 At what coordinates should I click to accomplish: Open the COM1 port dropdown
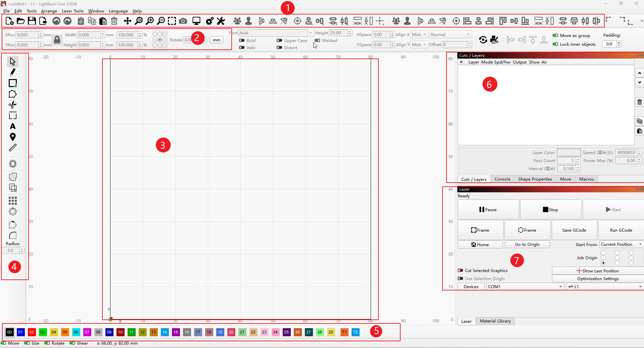pos(525,286)
